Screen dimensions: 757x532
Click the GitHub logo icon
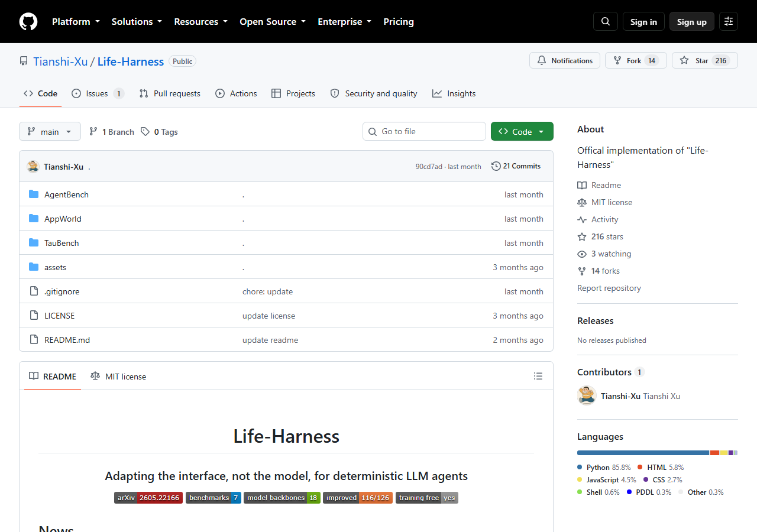[28, 21]
